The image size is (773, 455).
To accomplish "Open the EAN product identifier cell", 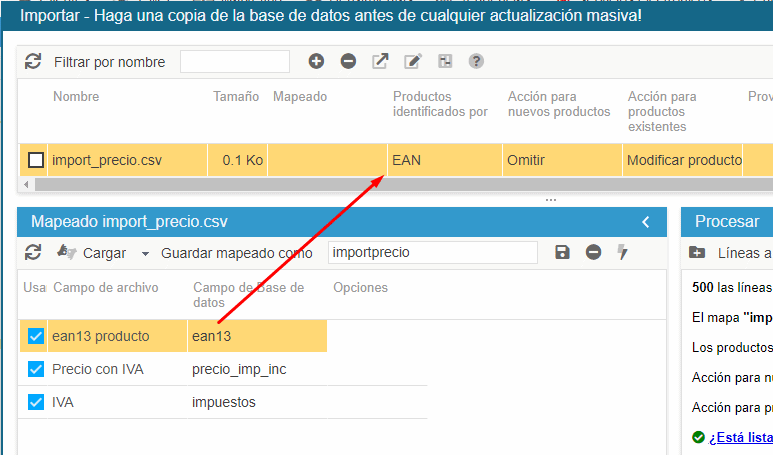I will pos(444,160).
